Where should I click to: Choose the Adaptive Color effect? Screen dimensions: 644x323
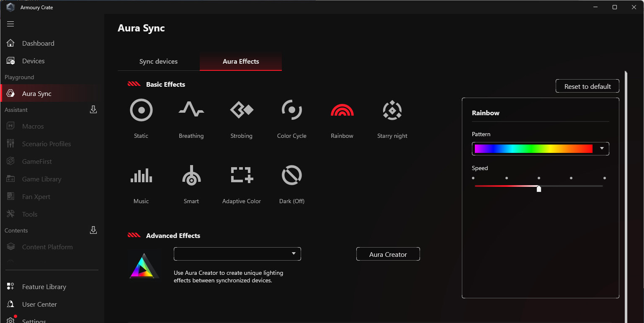click(x=242, y=176)
